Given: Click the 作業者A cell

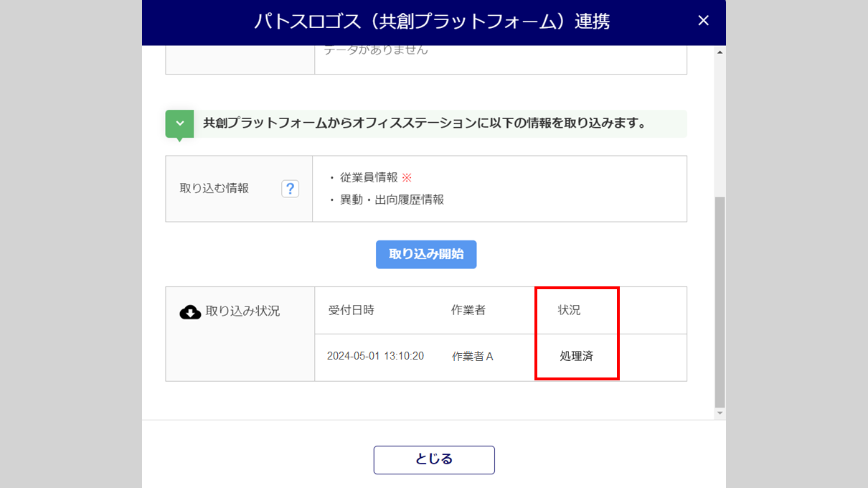Looking at the screenshot, I should pos(472,357).
